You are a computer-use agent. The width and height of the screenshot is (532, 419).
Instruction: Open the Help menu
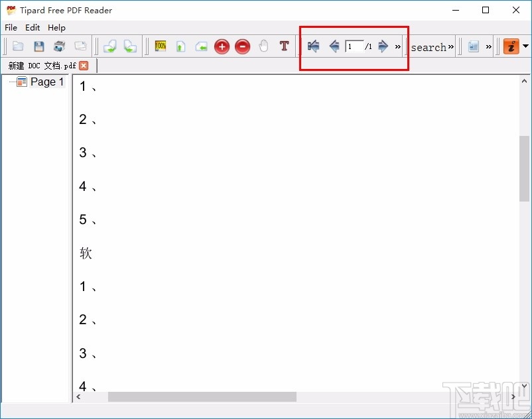click(x=56, y=27)
